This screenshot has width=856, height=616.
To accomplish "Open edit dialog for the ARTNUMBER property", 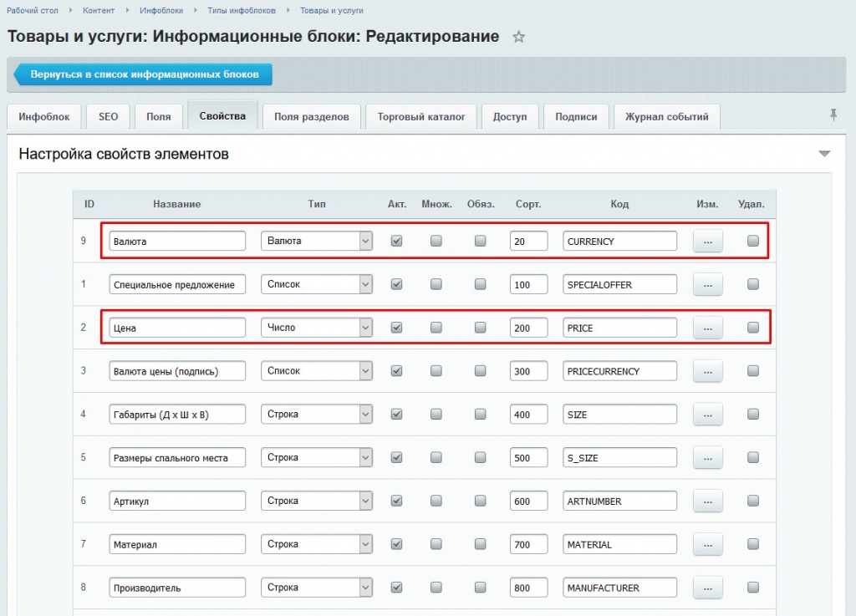I will pos(707,501).
